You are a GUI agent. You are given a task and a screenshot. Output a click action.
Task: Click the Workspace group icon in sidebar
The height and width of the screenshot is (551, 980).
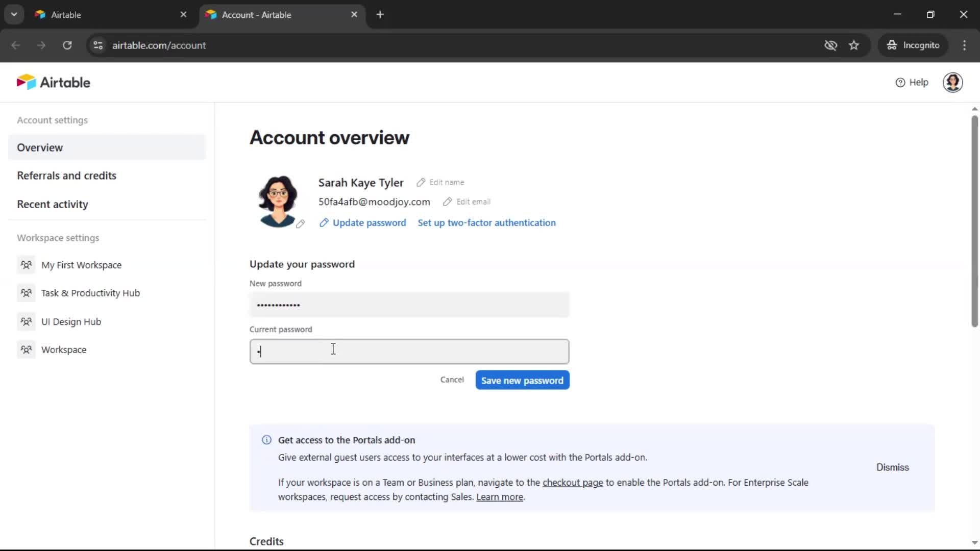point(26,349)
